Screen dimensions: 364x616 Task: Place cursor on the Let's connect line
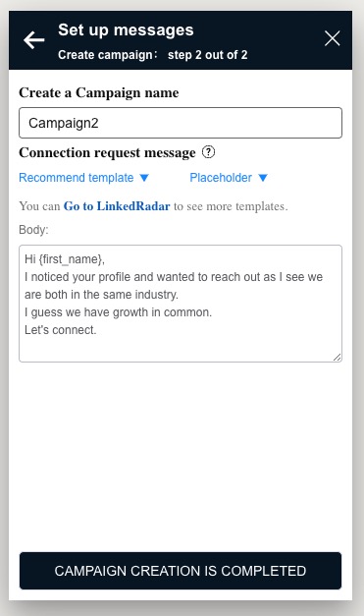[x=61, y=329]
